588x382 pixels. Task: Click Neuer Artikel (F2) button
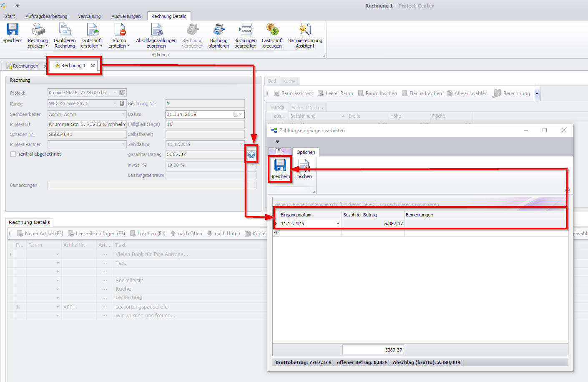[x=40, y=234]
